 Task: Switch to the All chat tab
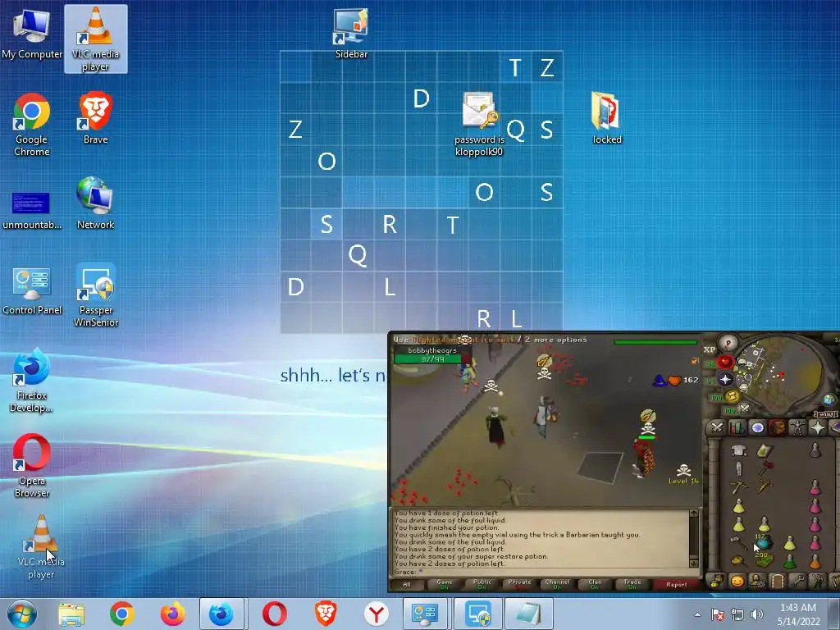[x=407, y=584]
